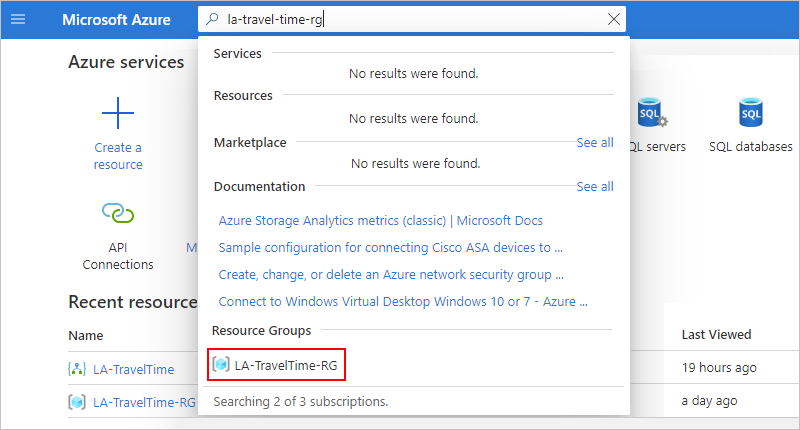The image size is (800, 430).
Task: Click the Services section heading
Action: 237,54
